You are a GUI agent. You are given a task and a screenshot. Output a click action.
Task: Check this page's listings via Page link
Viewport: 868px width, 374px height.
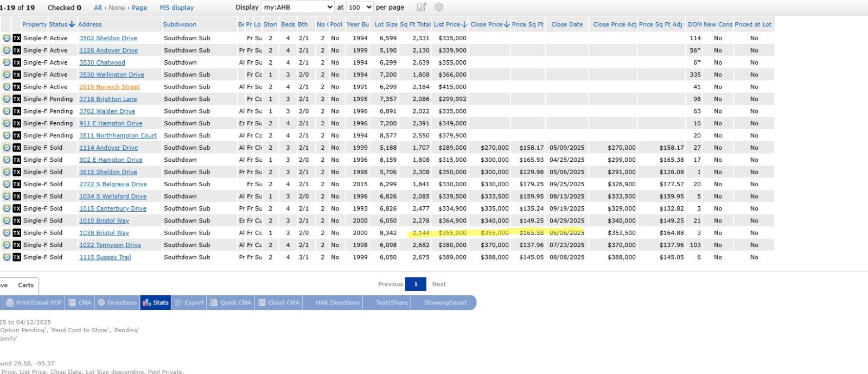[139, 8]
